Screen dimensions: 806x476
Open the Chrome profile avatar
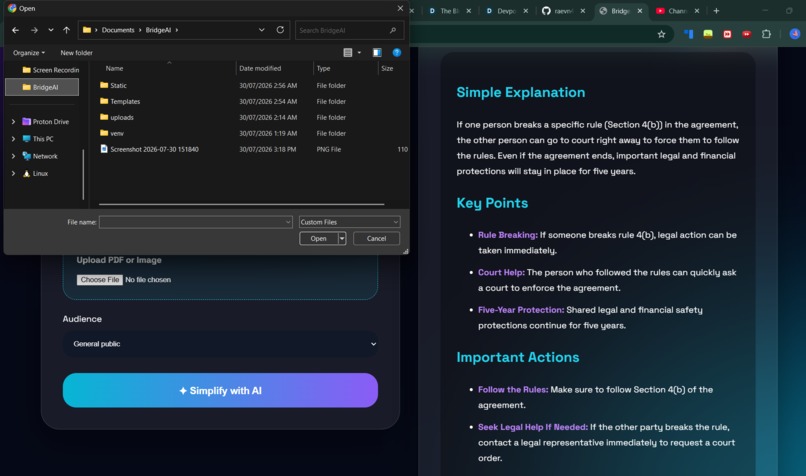pos(794,34)
